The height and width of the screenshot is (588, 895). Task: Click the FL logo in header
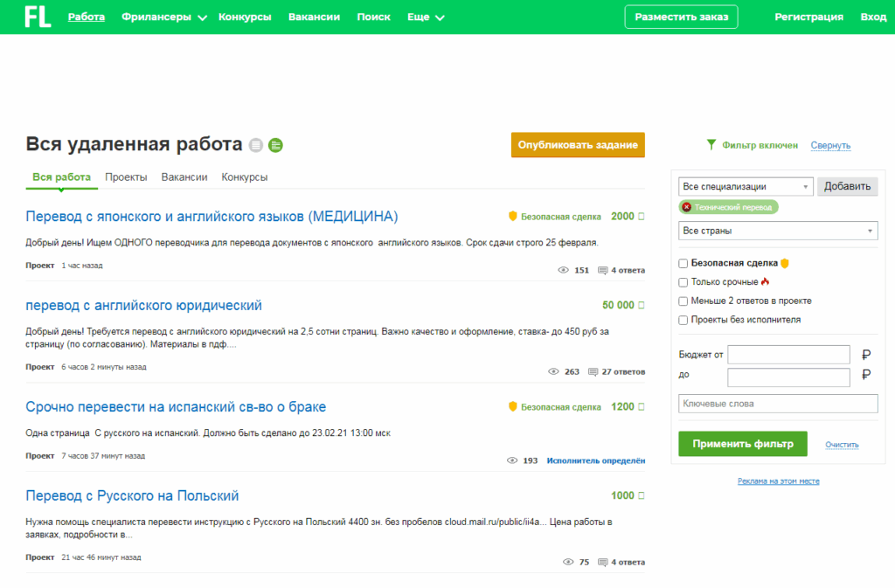[38, 17]
